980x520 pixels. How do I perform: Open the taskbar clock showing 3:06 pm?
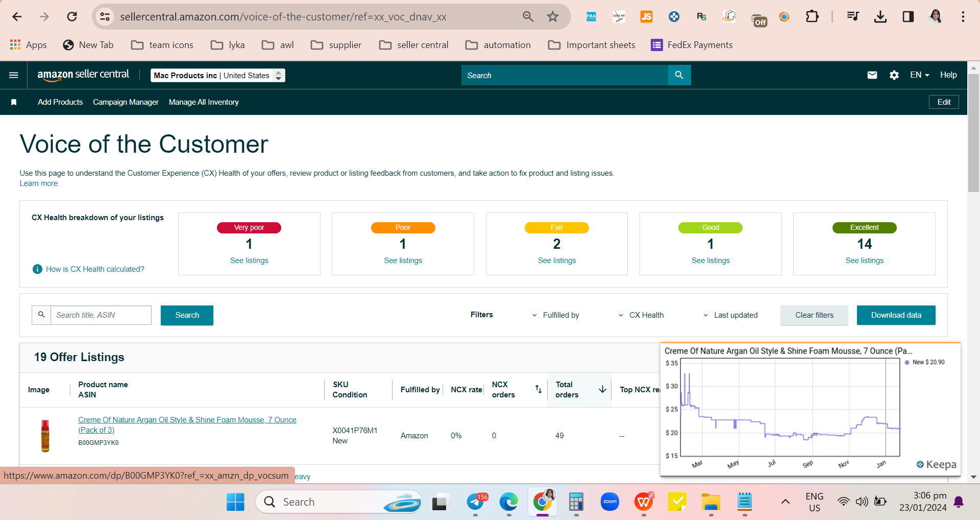(x=923, y=502)
